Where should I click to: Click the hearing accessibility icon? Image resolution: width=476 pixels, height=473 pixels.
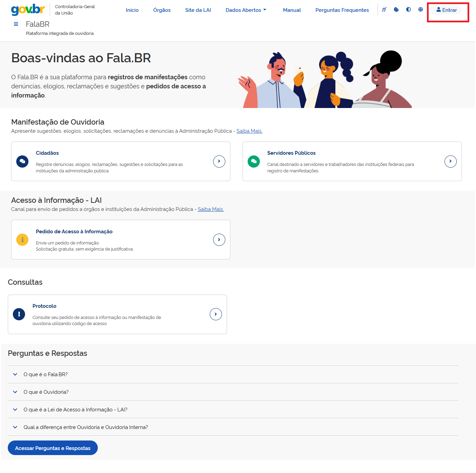(384, 10)
